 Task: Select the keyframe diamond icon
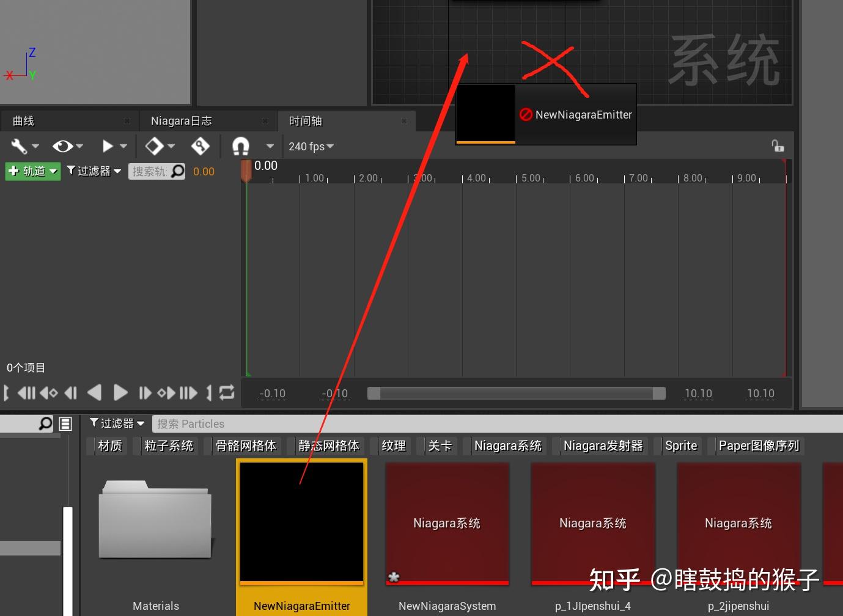[x=156, y=146]
